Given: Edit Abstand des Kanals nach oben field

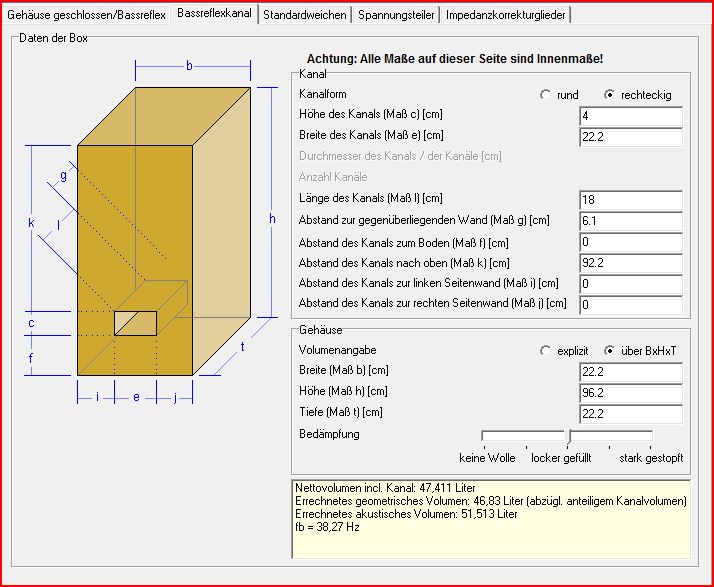Looking at the screenshot, I should (x=630, y=262).
